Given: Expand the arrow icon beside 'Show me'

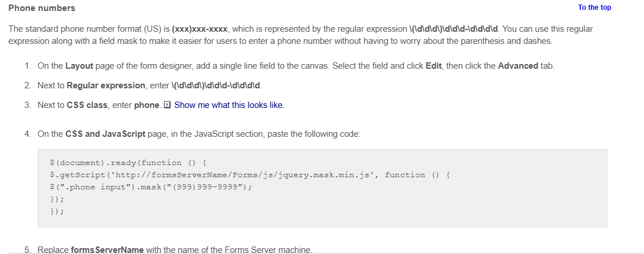Looking at the screenshot, I should click(x=167, y=105).
